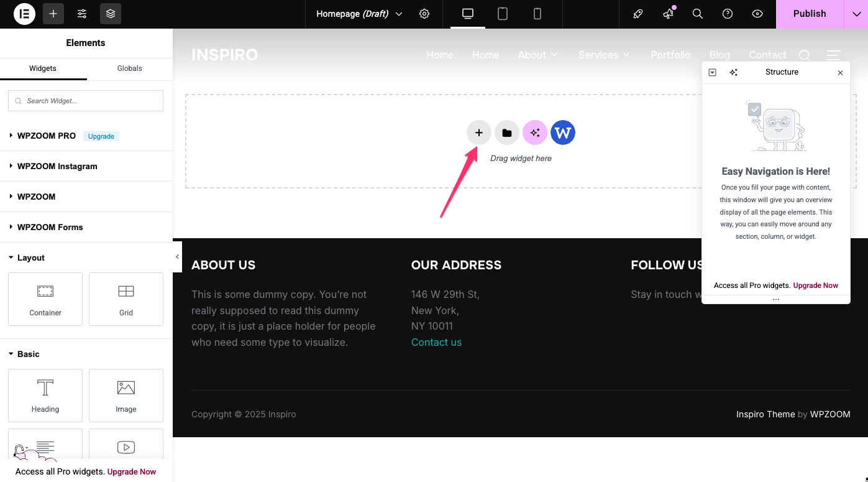The image size is (868, 482).
Task: Switch to tablet preview mode
Action: pyautogui.click(x=503, y=14)
